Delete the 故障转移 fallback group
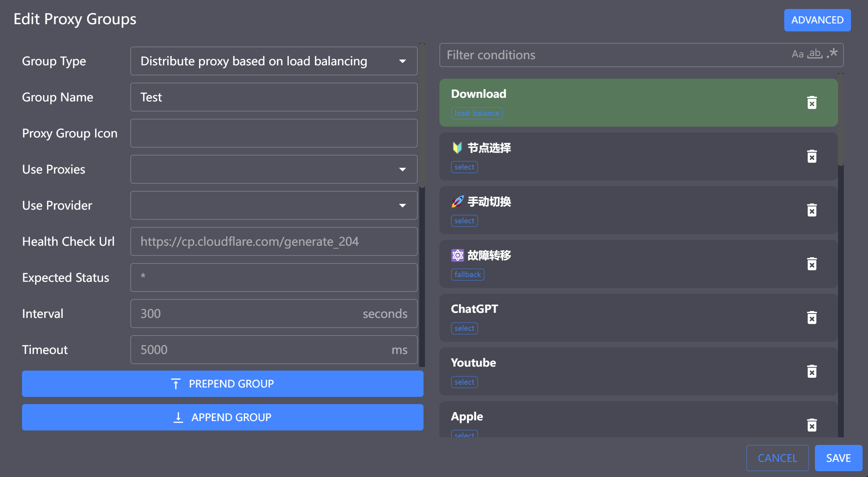 pyautogui.click(x=812, y=264)
